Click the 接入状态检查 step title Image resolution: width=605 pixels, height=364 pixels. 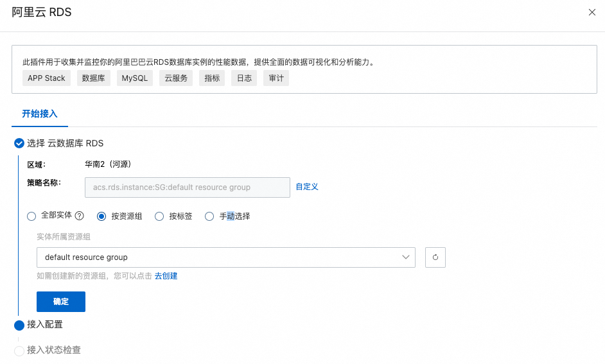pos(54,350)
